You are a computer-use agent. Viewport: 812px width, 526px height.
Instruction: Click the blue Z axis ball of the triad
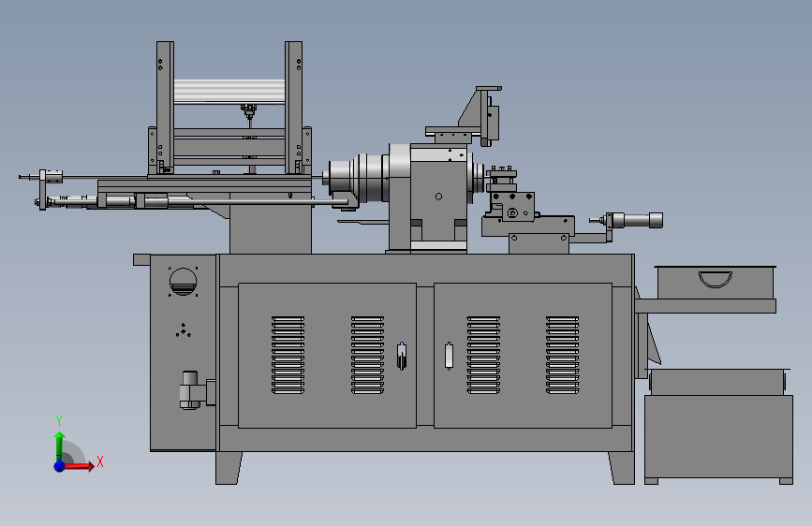point(60,466)
